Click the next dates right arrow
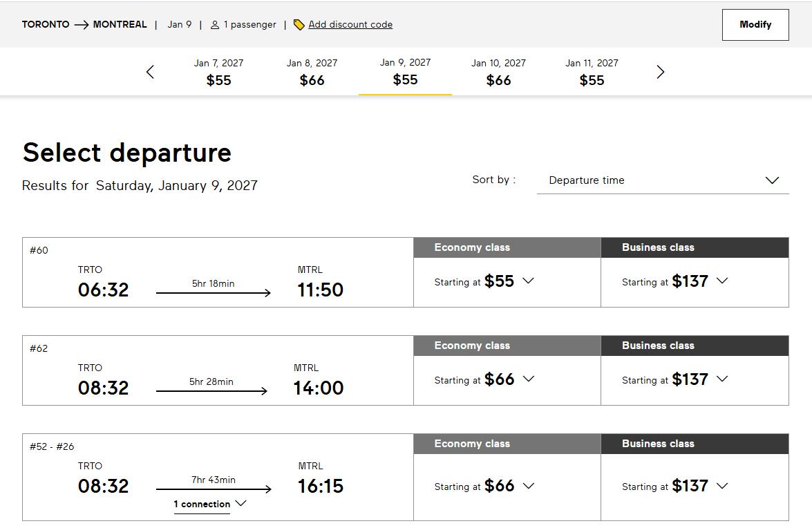812x528 pixels. coord(660,72)
